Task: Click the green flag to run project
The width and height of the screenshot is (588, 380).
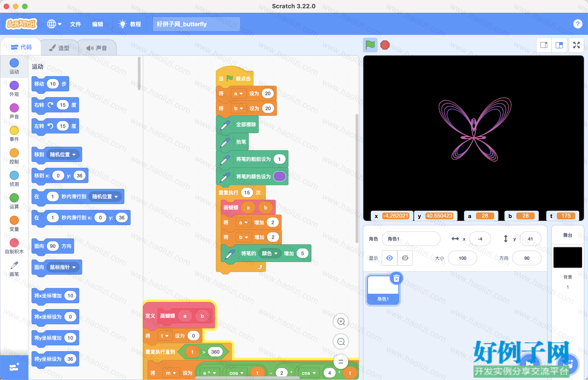Action: pyautogui.click(x=370, y=45)
